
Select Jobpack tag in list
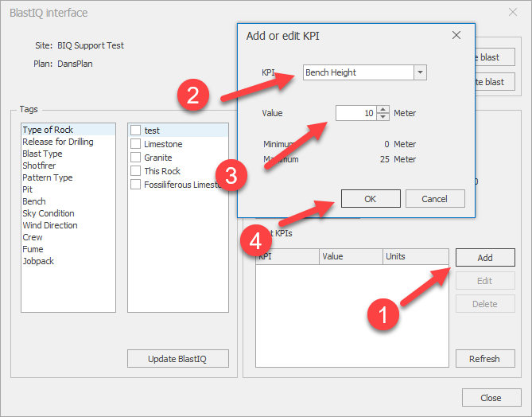[x=68, y=261]
